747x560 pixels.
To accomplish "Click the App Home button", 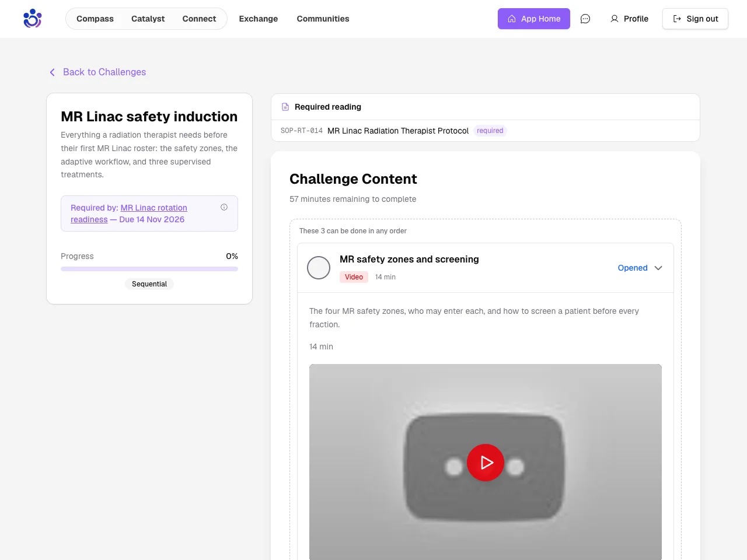I will coord(534,19).
